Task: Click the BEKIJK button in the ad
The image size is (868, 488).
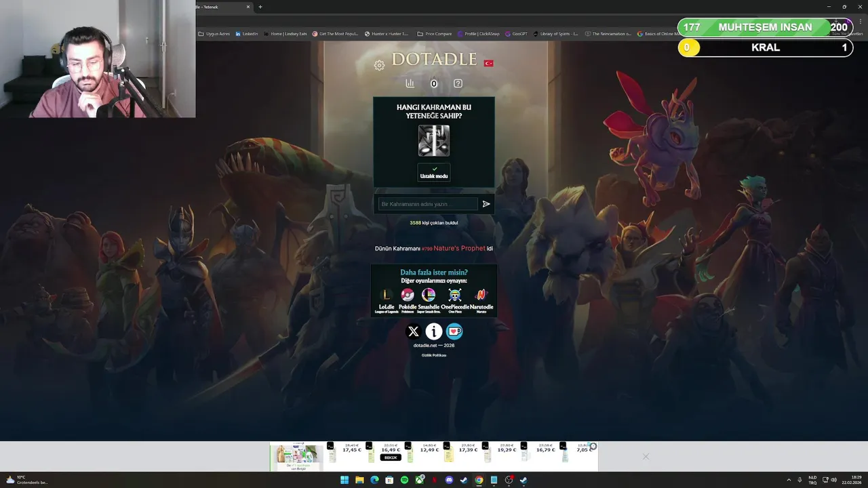Action: coord(390,457)
